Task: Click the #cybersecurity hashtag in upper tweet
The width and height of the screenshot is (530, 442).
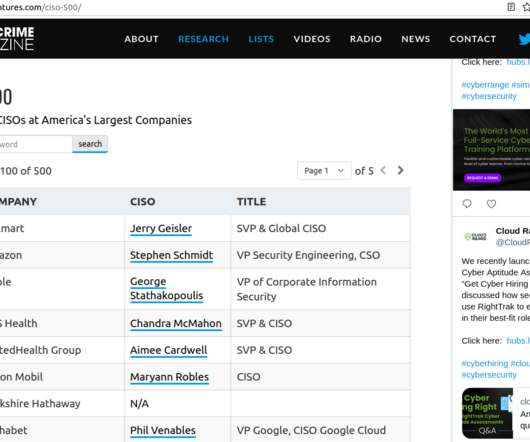Action: [x=489, y=96]
